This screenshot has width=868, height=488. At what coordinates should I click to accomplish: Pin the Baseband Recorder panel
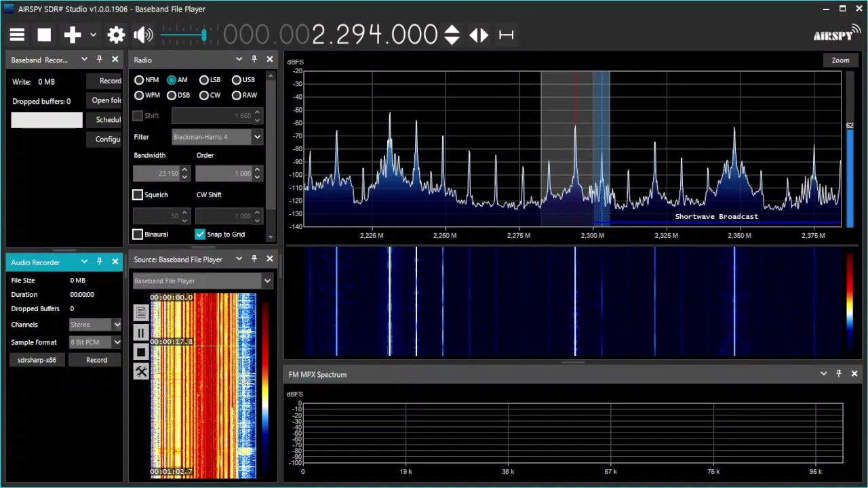click(100, 60)
